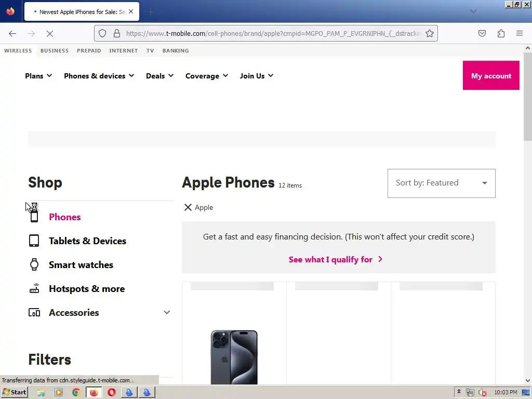Stop loading the page

tap(49, 33)
